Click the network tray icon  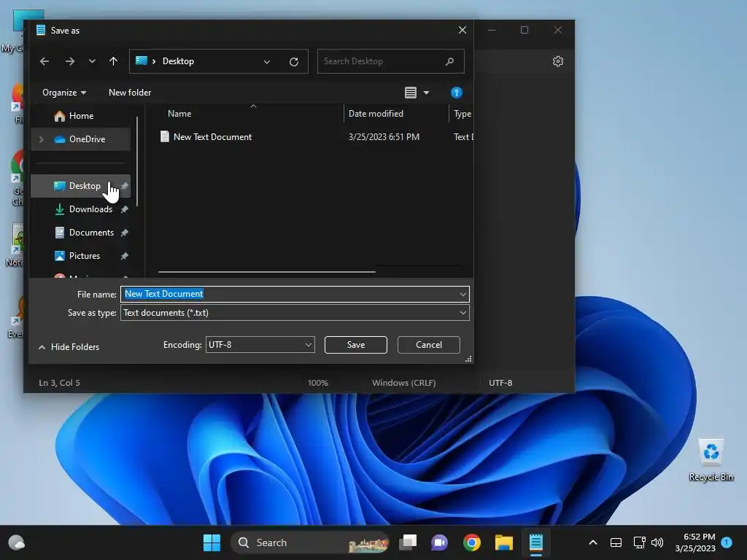click(x=639, y=542)
